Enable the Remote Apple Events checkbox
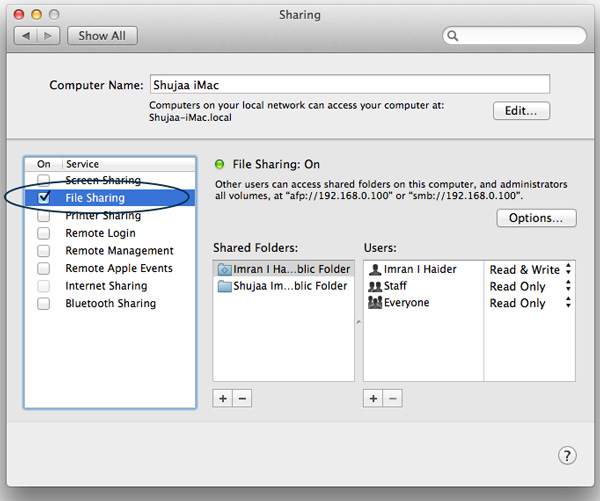The image size is (600, 501). (44, 268)
